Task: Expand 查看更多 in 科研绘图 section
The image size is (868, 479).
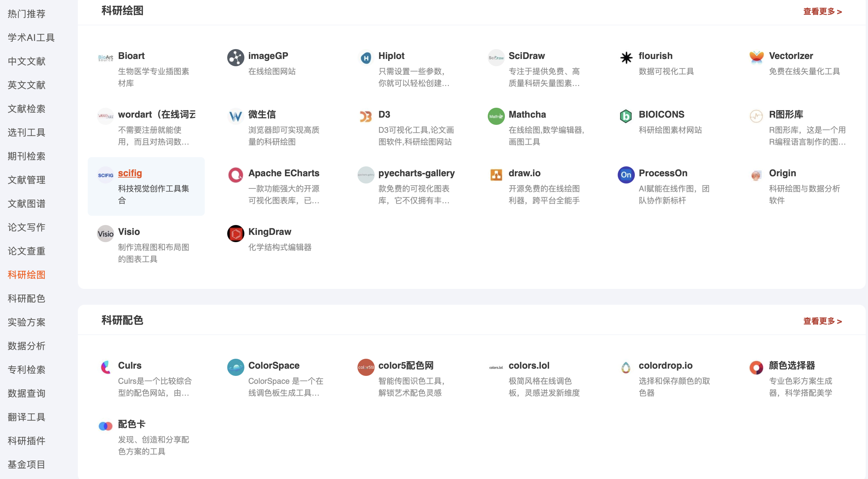Action: click(822, 12)
